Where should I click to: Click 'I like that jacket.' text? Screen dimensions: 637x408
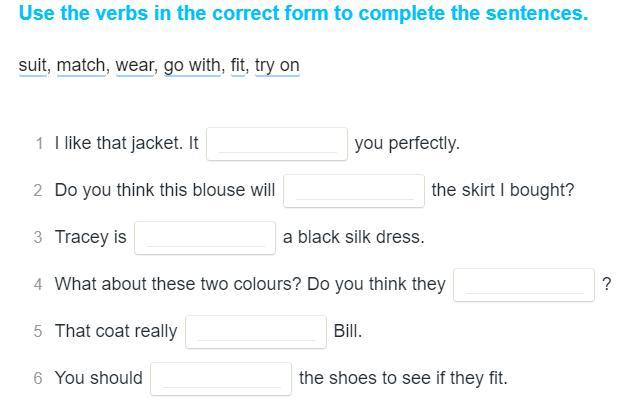point(120,143)
